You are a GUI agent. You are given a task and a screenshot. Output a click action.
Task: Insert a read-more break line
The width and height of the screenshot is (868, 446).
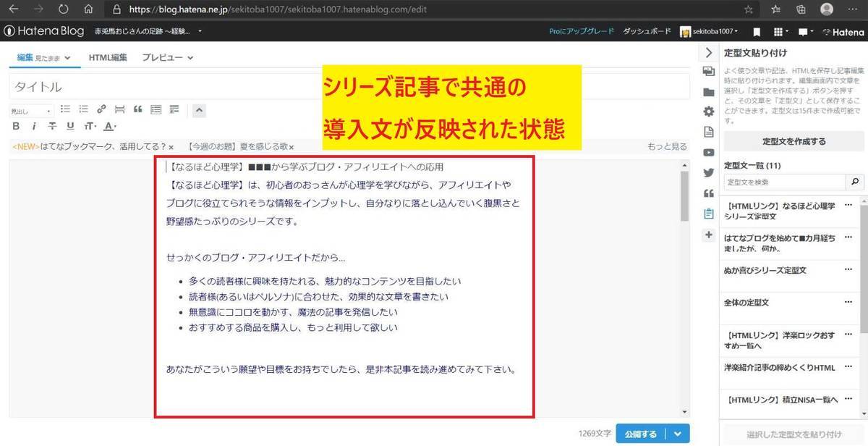(119, 110)
